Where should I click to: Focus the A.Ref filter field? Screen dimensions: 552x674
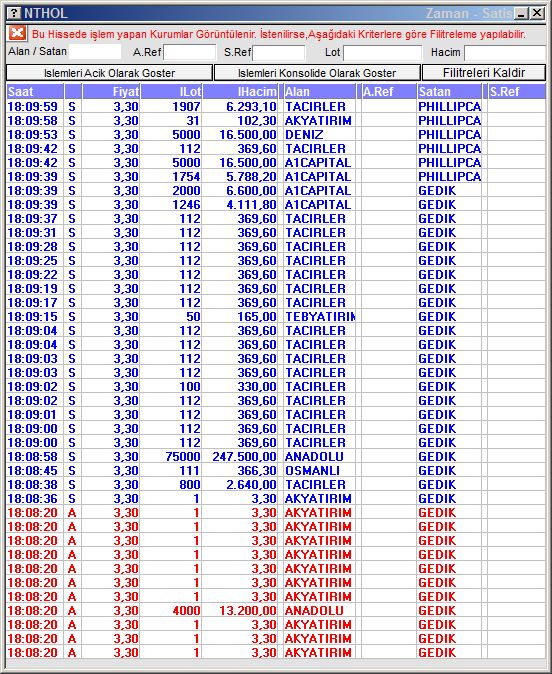(190, 52)
